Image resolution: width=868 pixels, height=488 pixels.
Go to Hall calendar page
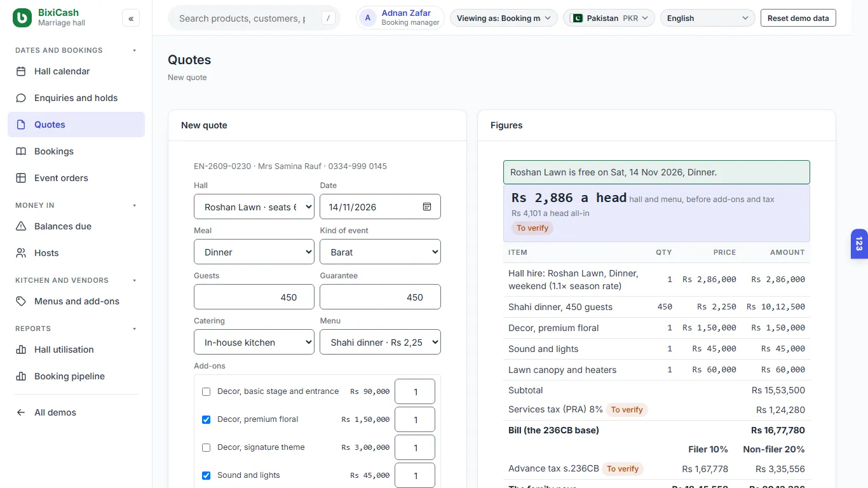[76, 71]
